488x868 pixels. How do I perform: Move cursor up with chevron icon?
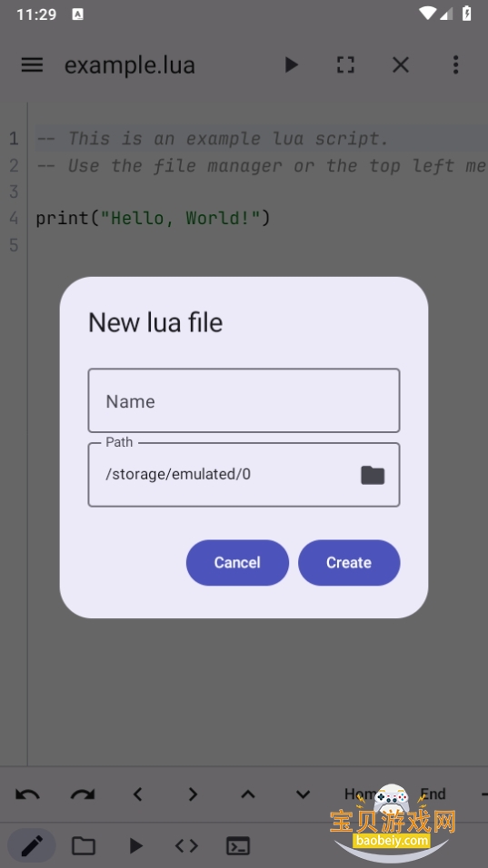247,794
